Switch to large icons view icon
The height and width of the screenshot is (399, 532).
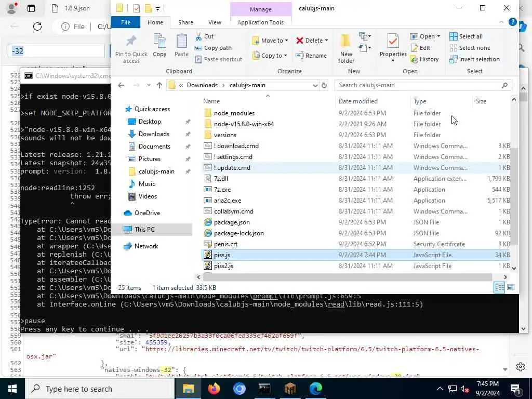click(x=511, y=288)
